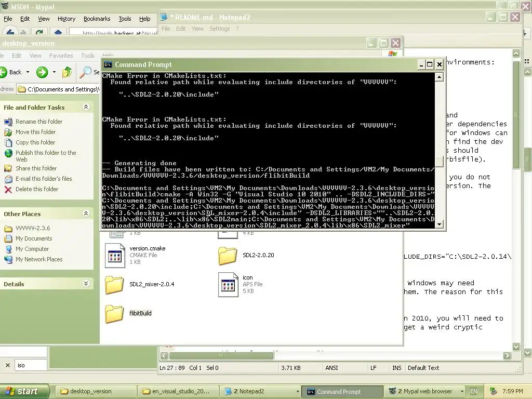This screenshot has width=532, height=399.
Task: Open Mypal Edit menu
Action: click(x=25, y=19)
